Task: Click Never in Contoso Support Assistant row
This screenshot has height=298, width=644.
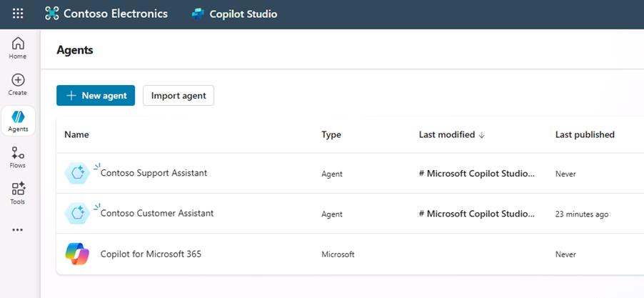Action: click(565, 174)
